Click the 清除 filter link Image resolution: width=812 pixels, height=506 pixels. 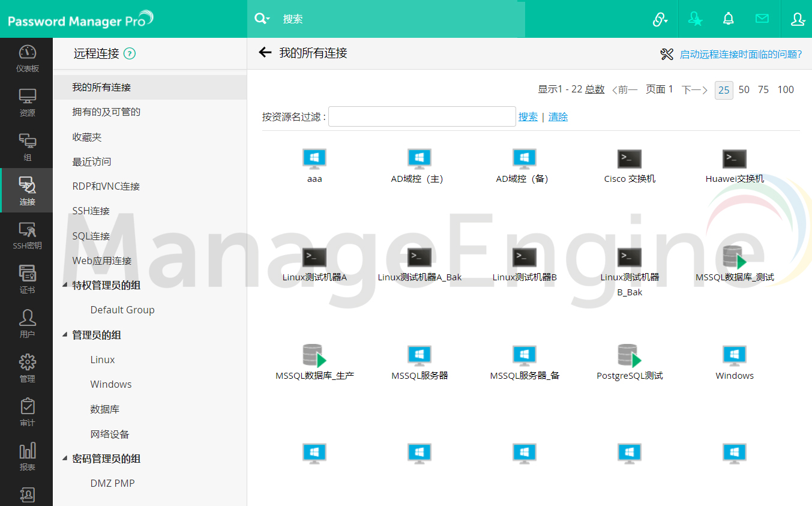click(558, 117)
